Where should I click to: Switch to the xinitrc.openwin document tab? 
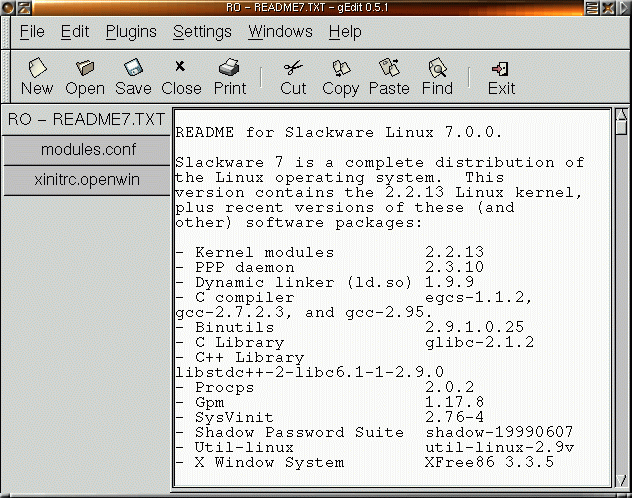pos(87,180)
